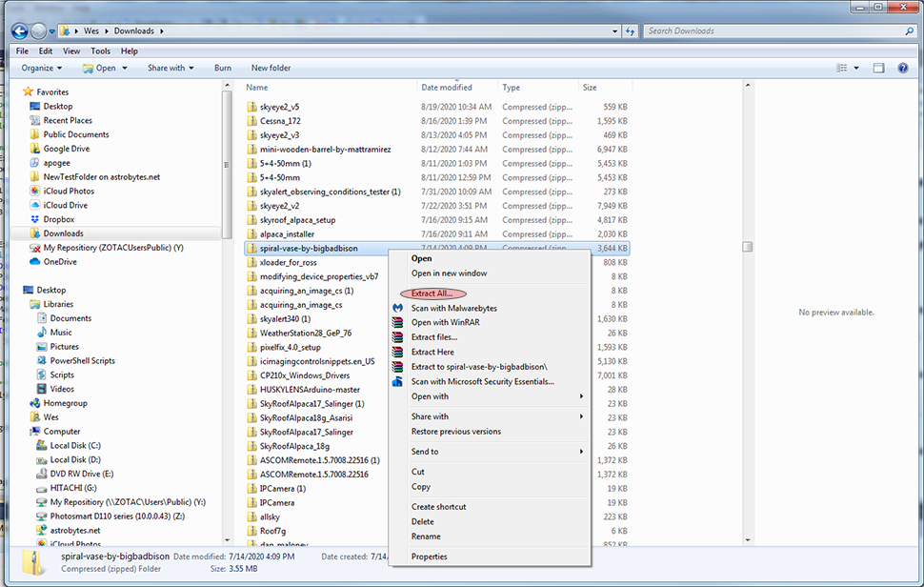Screen dimensions: 924x587
Task: Click the Google Drive folder icon
Action: coord(35,149)
